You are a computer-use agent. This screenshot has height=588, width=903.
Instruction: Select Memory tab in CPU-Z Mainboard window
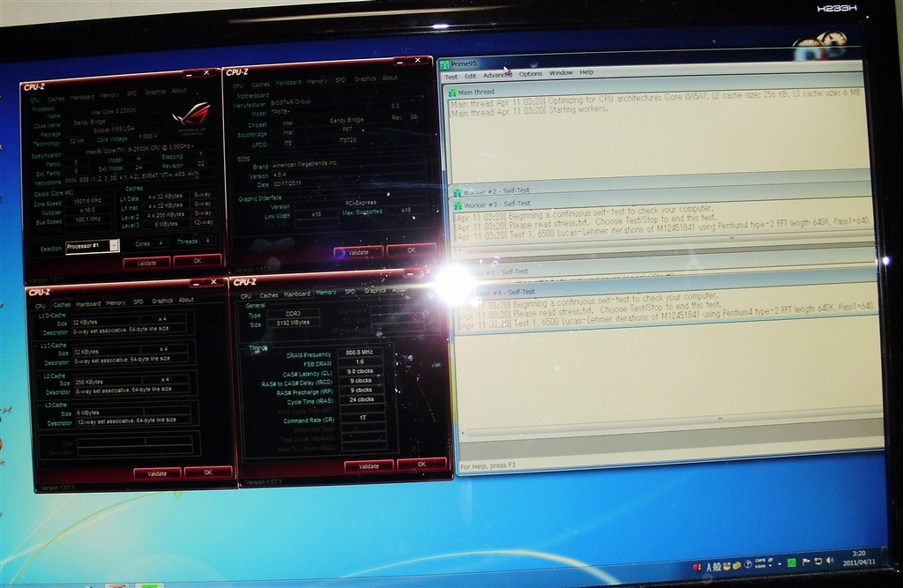coord(317,81)
